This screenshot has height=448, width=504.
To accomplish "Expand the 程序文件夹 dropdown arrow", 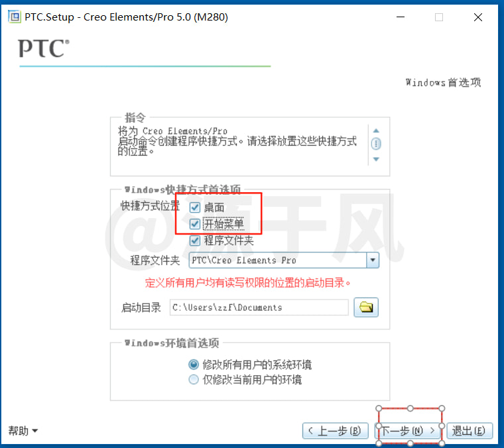I will 373,260.
